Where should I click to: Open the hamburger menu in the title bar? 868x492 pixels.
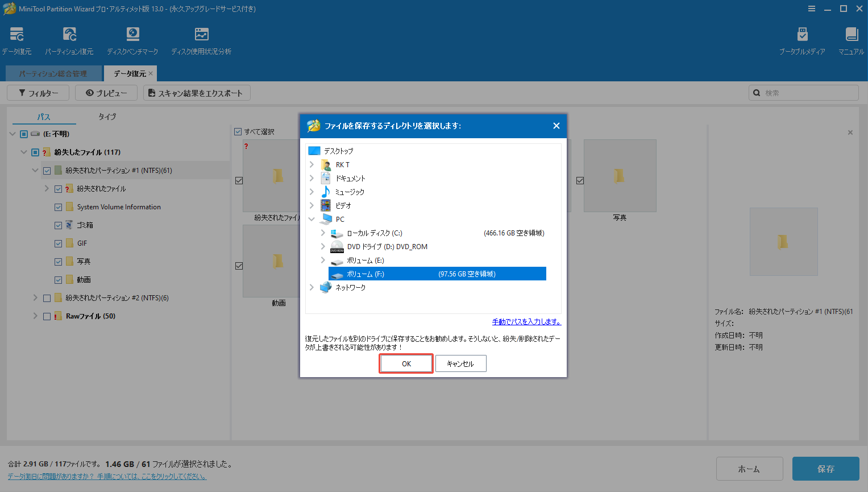click(812, 9)
